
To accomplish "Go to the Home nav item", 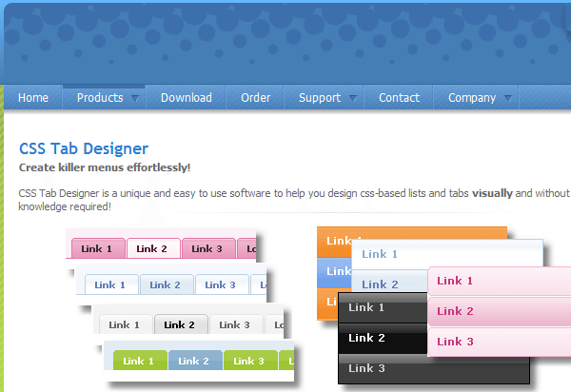I will (33, 98).
